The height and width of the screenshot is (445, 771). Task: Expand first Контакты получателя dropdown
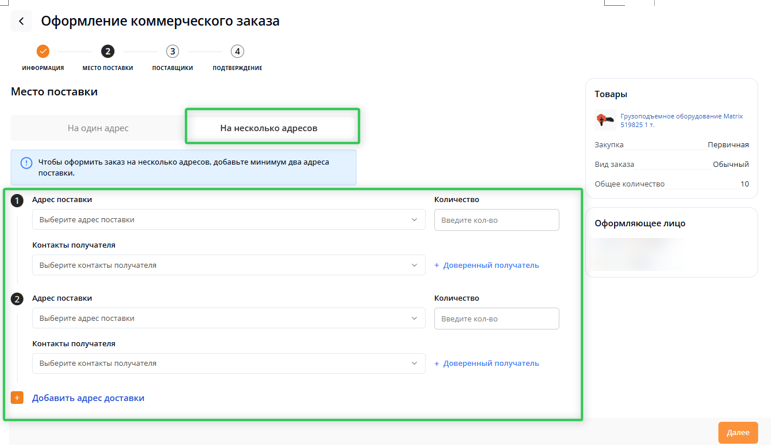[x=228, y=265]
